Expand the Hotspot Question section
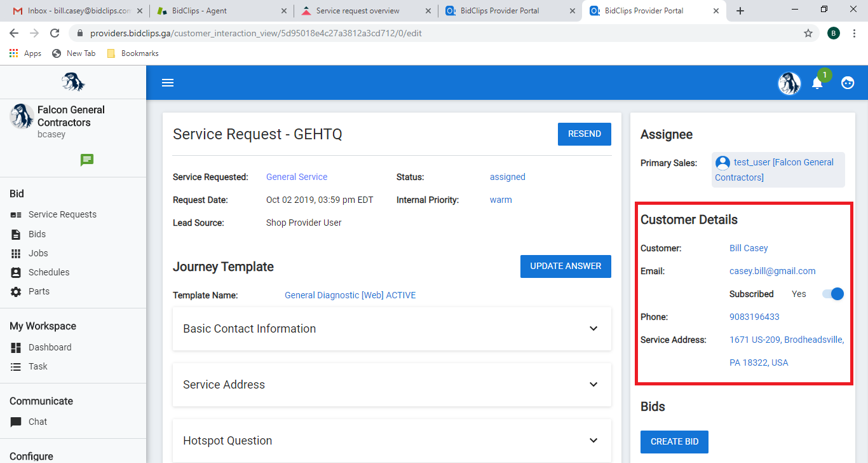This screenshot has width=868, height=463. [392, 441]
